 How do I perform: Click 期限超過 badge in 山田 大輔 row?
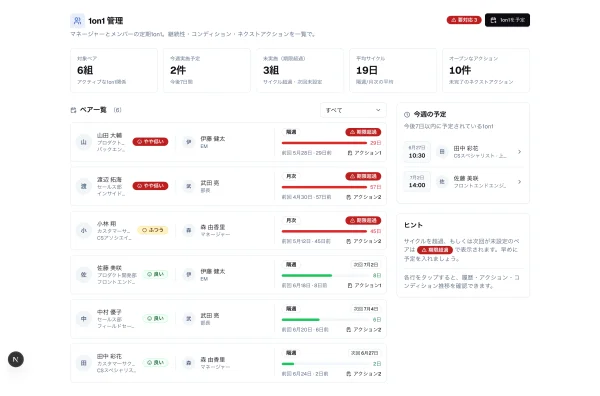[x=363, y=132]
